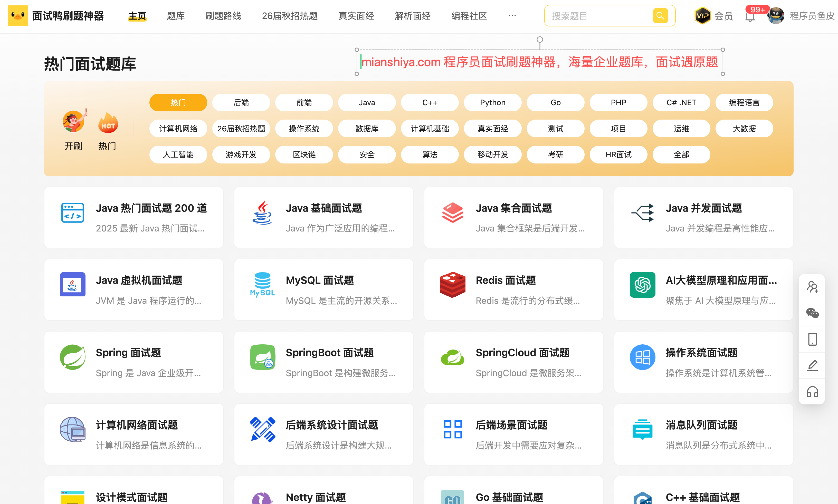Screen dimensions: 838x504
Task: Select the 全部 category filter pill
Action: (x=681, y=154)
